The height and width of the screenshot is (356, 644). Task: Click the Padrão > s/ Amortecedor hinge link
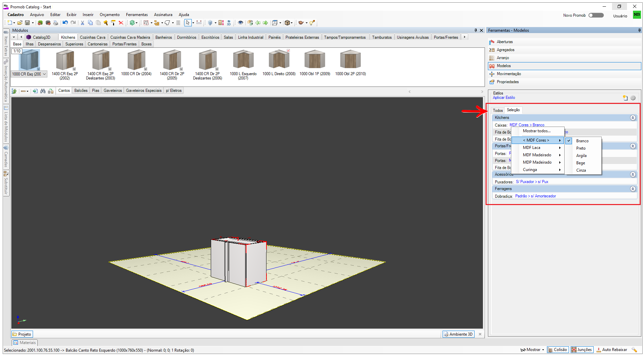535,196
